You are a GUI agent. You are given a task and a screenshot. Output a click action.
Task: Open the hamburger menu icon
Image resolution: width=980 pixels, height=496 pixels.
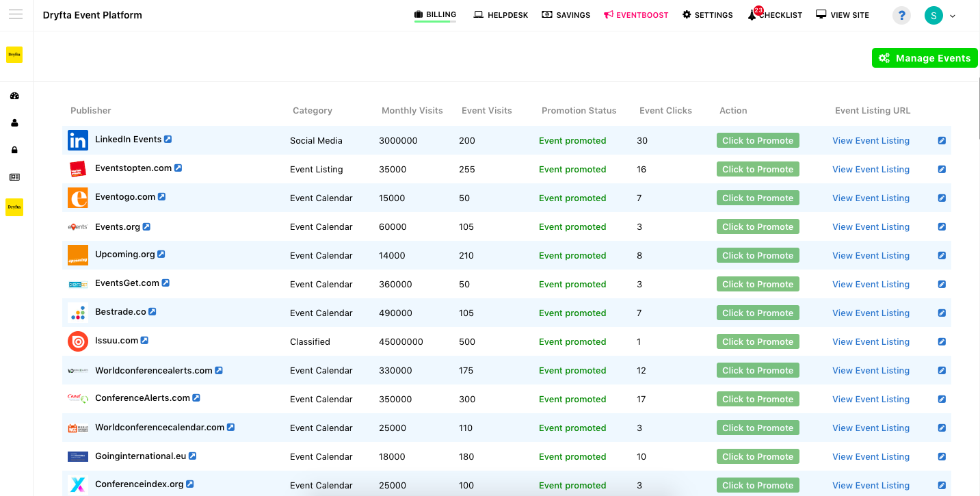(x=15, y=14)
